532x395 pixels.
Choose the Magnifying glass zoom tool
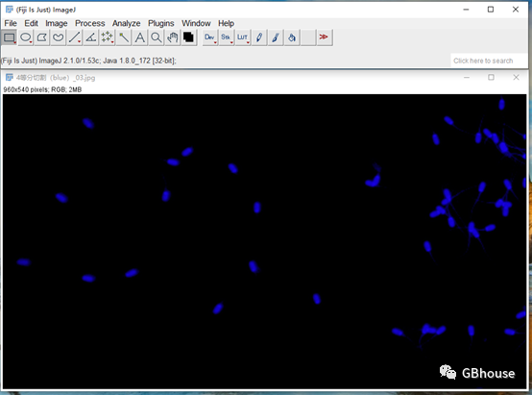pyautogui.click(x=156, y=37)
